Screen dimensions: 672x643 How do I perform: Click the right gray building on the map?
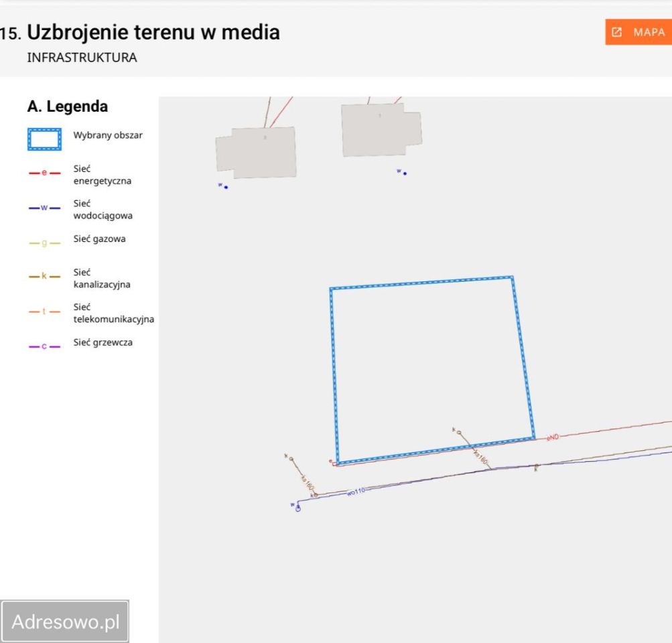point(381,130)
